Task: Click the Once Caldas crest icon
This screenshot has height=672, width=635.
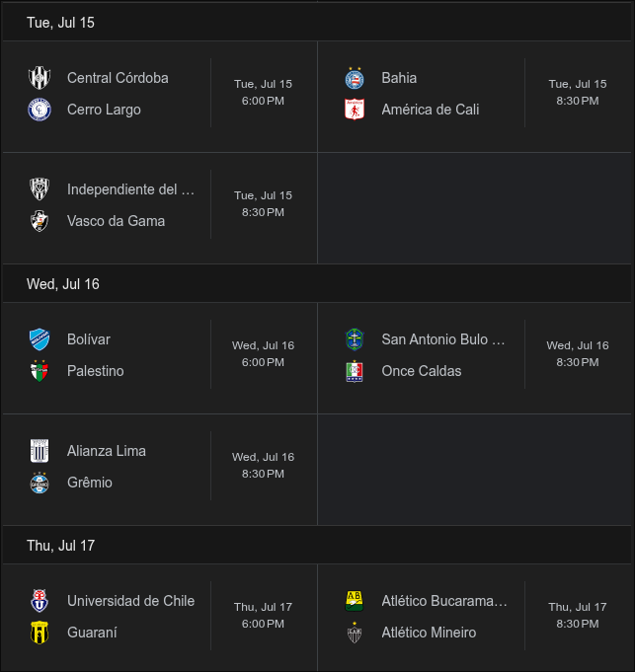Action: (355, 371)
